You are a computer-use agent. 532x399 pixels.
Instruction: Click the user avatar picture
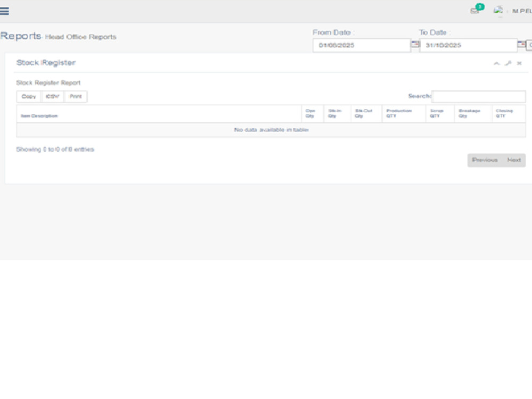tap(498, 11)
